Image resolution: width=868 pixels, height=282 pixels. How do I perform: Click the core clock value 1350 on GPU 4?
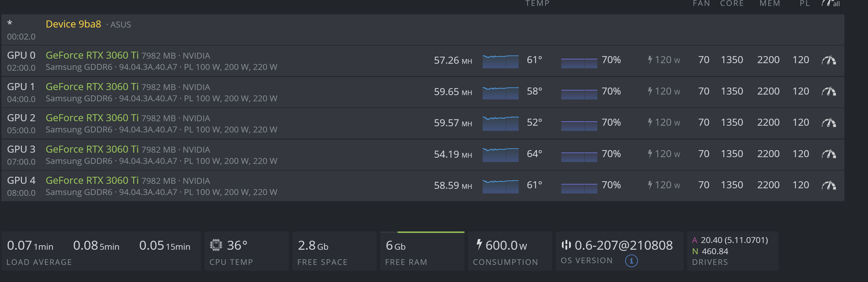[731, 185]
